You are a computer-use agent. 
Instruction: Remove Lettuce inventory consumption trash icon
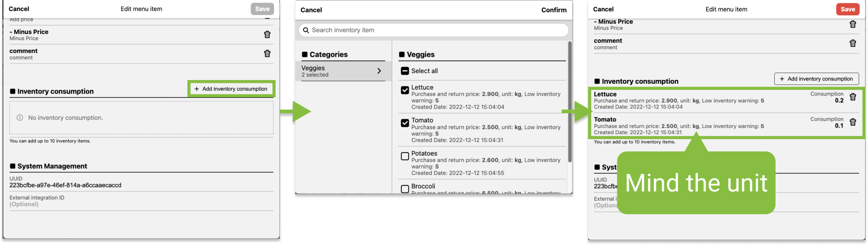(853, 97)
